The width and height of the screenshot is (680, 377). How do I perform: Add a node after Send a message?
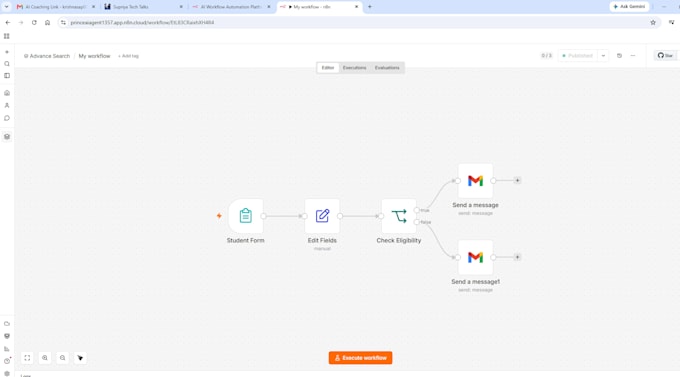517,180
